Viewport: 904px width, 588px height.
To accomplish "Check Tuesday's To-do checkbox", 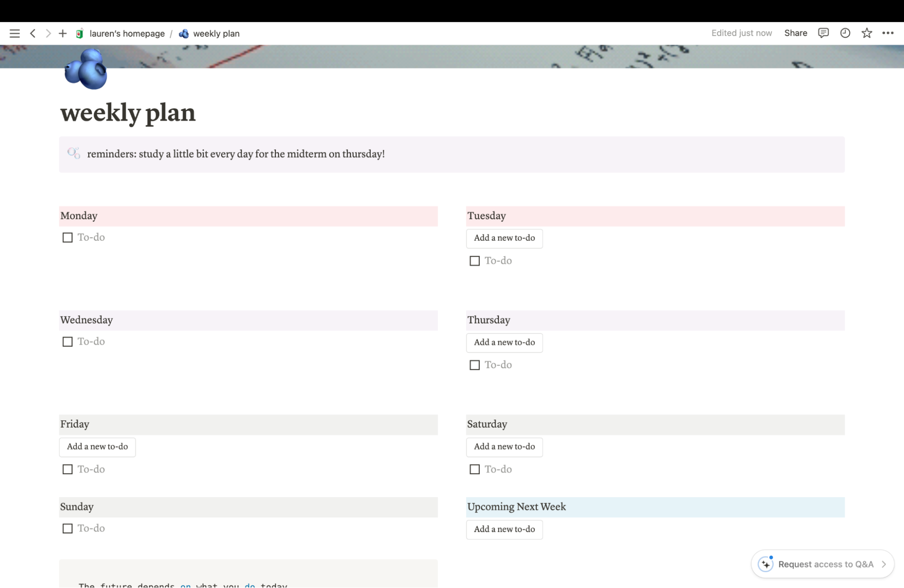I will click(474, 261).
